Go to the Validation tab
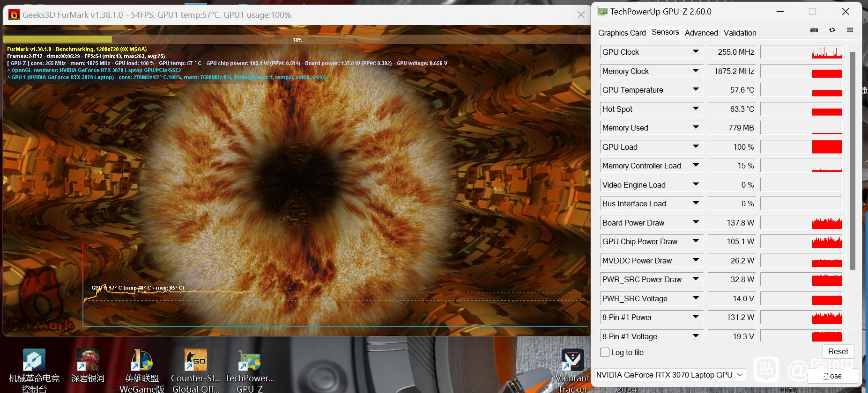This screenshot has height=393, width=868. (740, 33)
